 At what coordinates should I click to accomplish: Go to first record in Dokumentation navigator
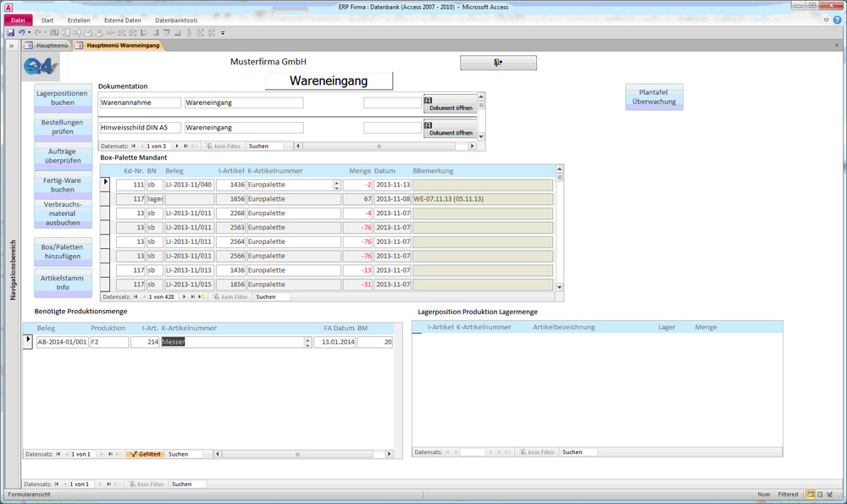(134, 146)
